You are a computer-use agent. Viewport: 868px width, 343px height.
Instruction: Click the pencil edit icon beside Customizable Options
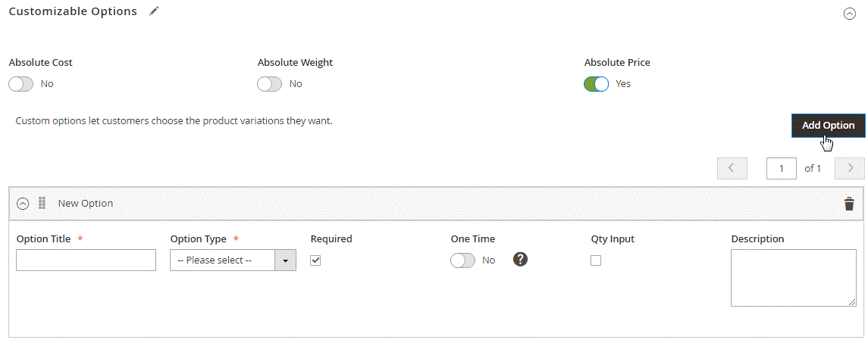coord(155,11)
